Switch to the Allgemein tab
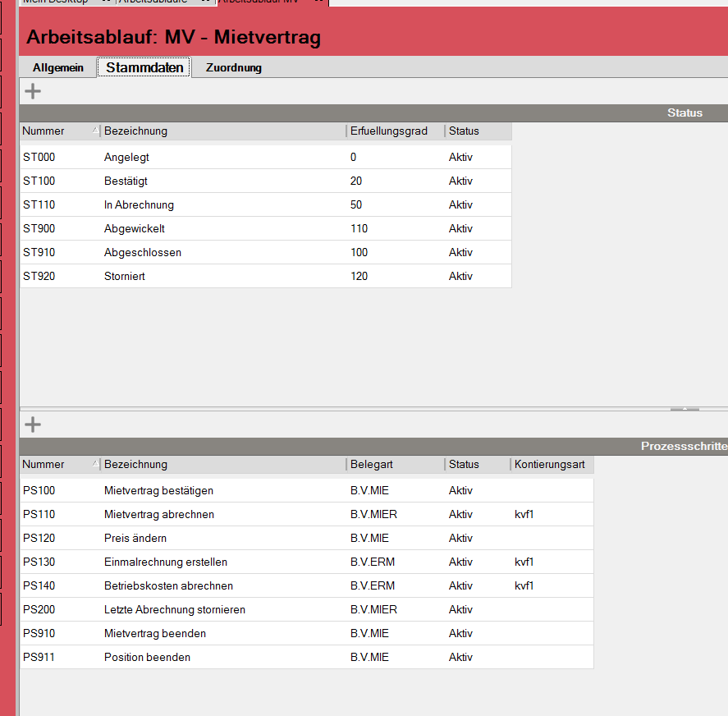This screenshot has height=716, width=728. [57, 67]
